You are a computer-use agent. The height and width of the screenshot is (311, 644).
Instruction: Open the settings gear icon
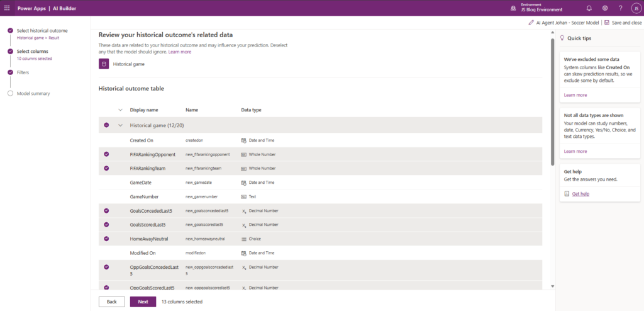(x=605, y=8)
